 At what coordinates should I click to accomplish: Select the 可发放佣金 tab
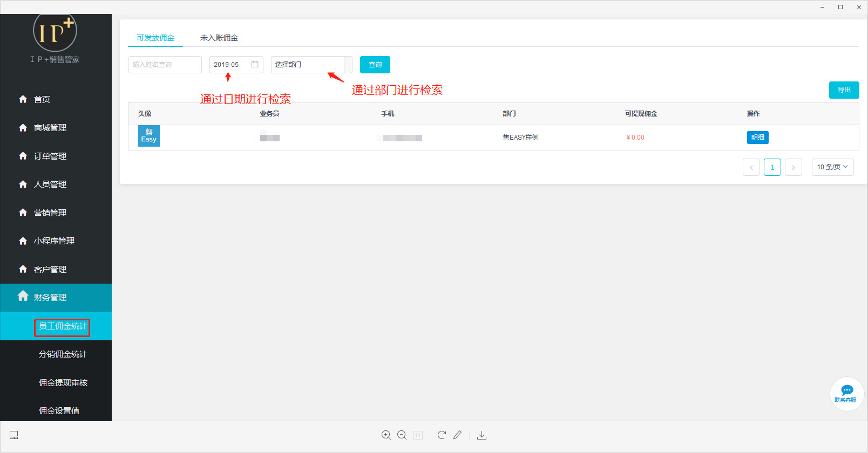coord(155,38)
